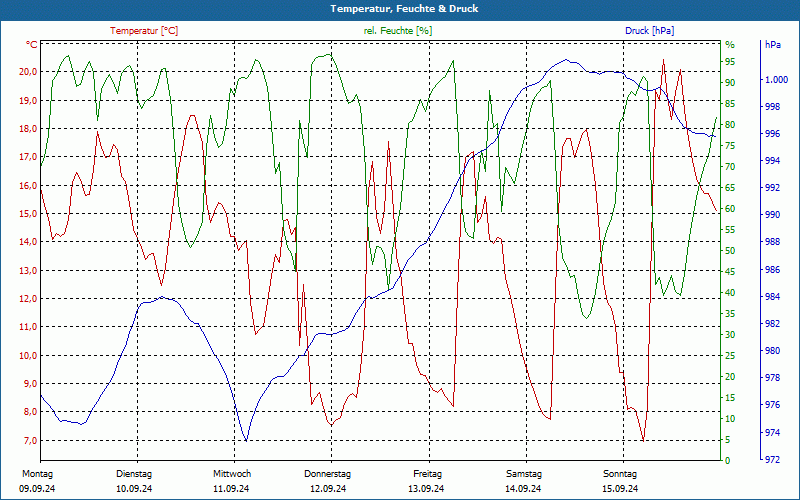
Task: Click the '65' humidity axis value
Action: click(730, 188)
